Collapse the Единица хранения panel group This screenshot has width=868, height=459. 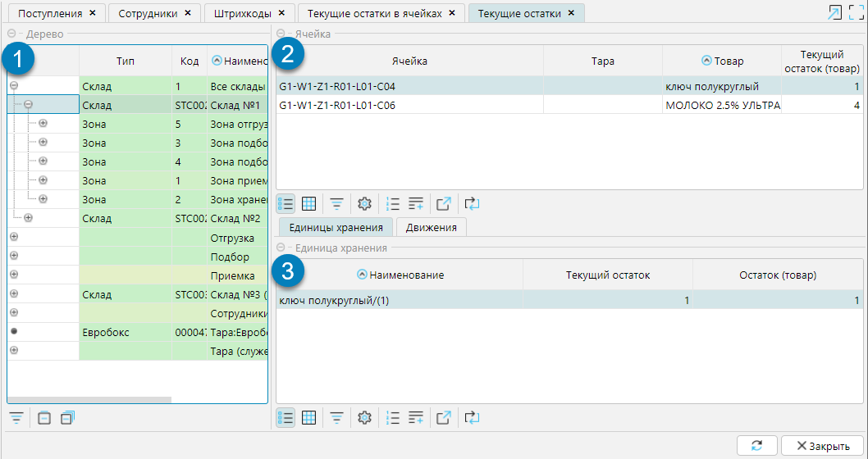coord(281,248)
